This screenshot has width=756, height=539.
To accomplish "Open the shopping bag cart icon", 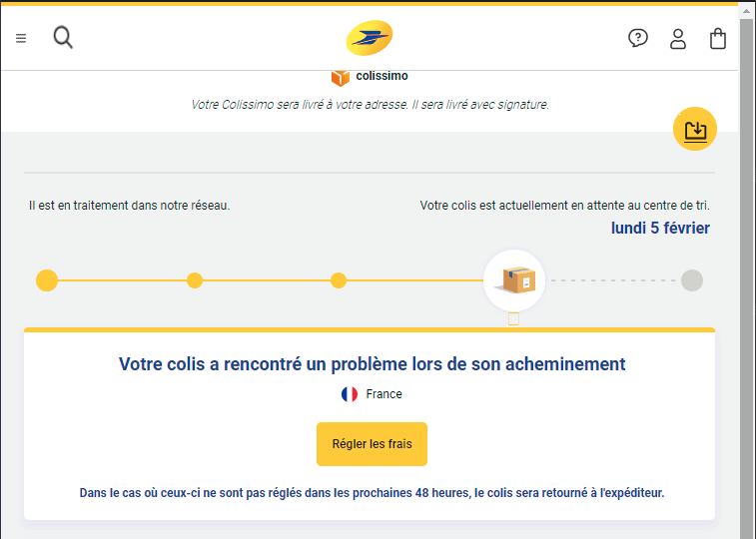I will pyautogui.click(x=718, y=39).
